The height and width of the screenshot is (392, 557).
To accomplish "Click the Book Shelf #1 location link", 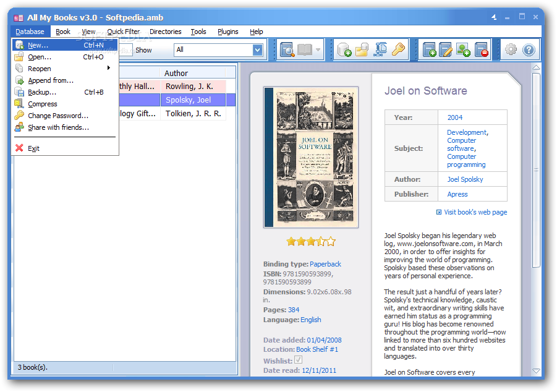I will 317,349.
